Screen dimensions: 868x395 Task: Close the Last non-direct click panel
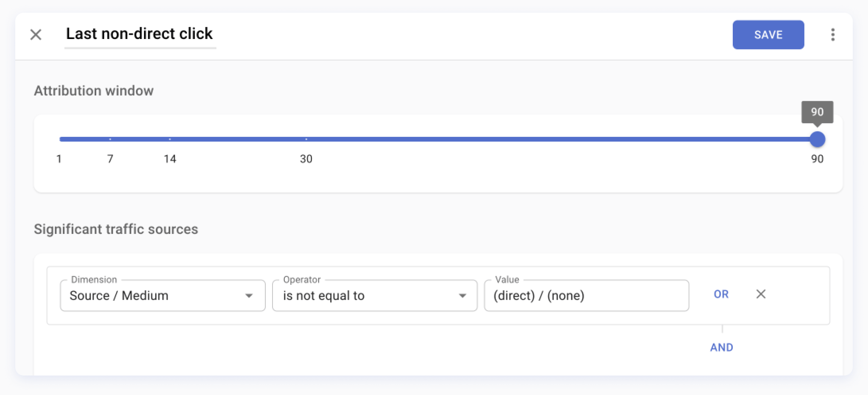coord(36,34)
